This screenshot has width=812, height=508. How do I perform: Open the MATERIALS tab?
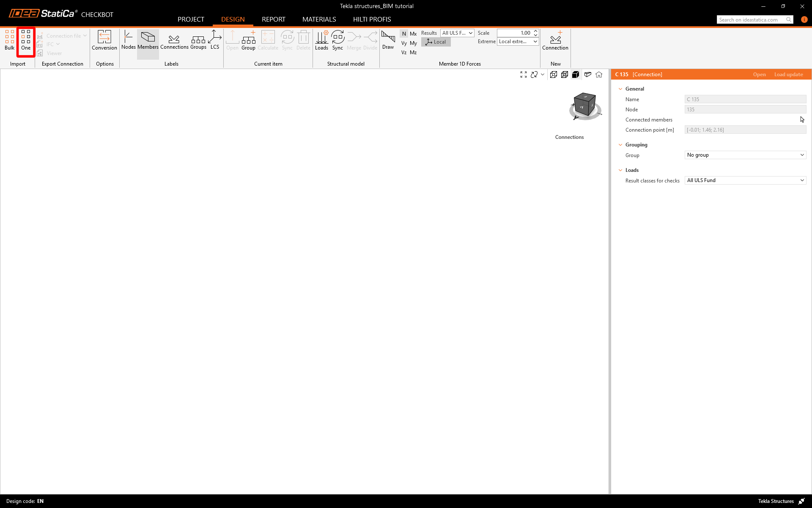(319, 19)
